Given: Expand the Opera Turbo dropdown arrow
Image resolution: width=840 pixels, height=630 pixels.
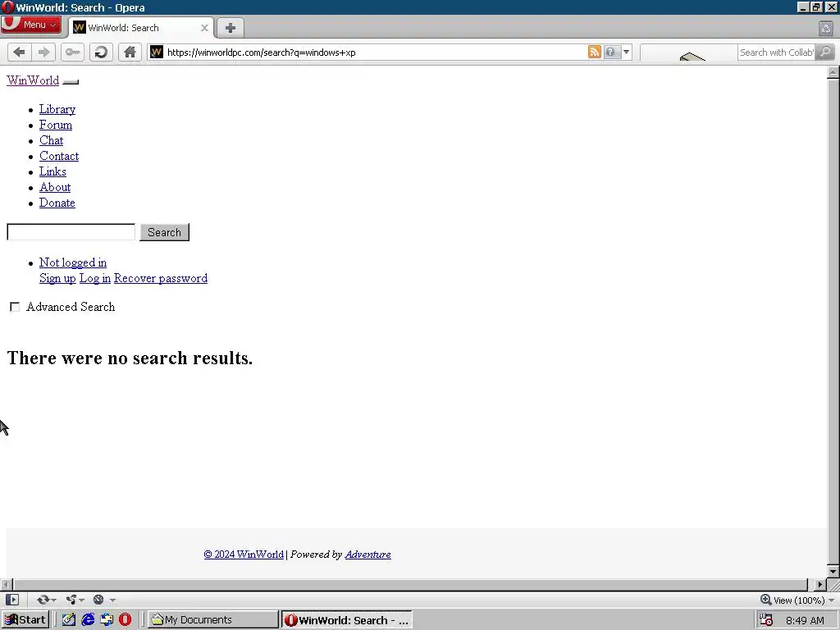Looking at the screenshot, I should pyautogui.click(x=112, y=600).
